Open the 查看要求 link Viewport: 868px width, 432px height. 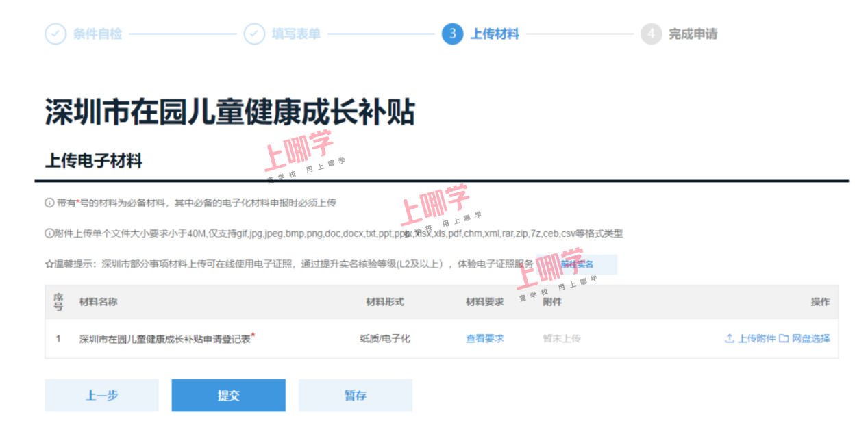(x=484, y=338)
